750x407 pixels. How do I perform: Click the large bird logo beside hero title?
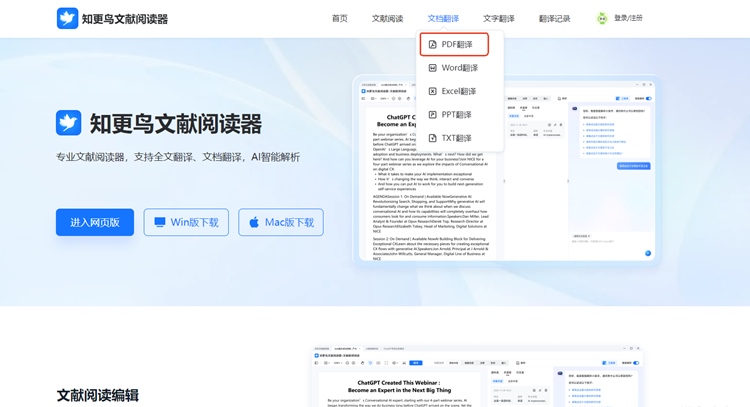point(68,123)
